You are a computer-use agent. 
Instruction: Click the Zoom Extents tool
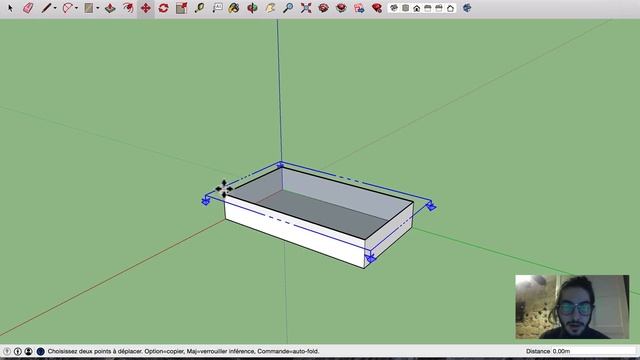tap(306, 8)
